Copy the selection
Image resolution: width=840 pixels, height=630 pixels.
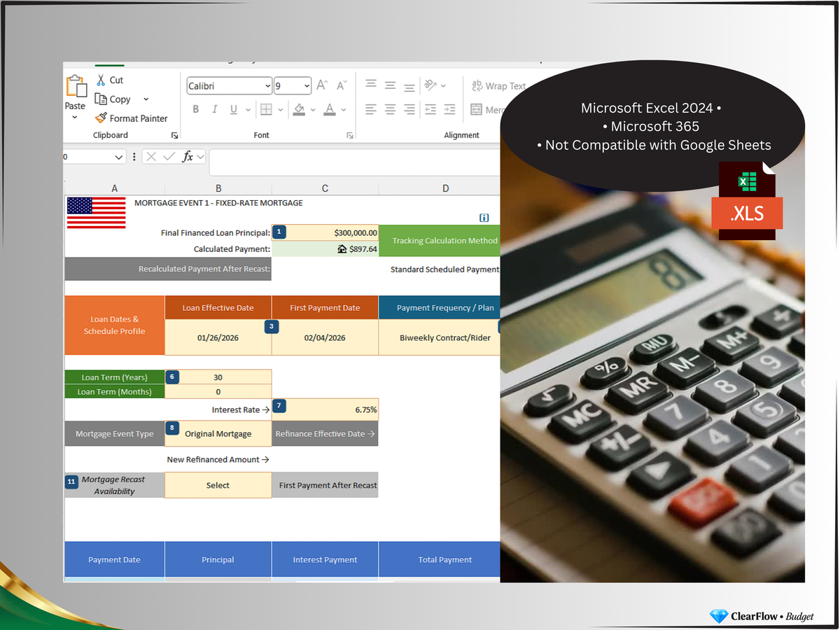pyautogui.click(x=113, y=99)
